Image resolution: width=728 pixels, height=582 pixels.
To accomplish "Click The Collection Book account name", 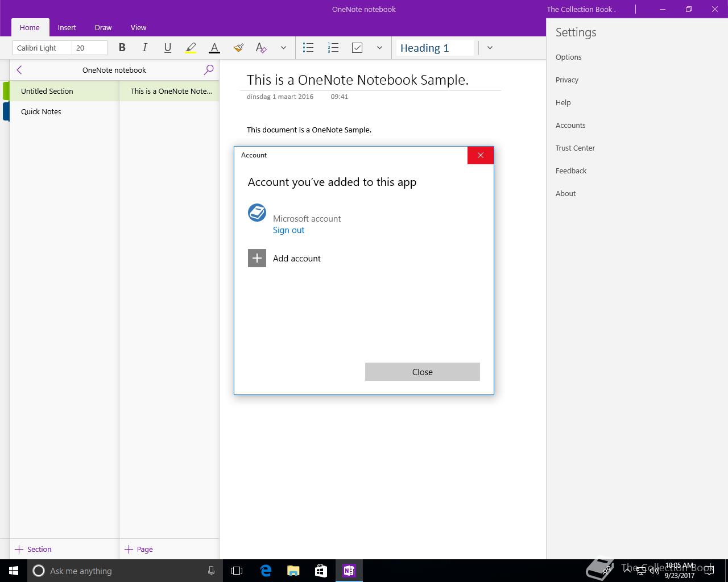I will (581, 9).
